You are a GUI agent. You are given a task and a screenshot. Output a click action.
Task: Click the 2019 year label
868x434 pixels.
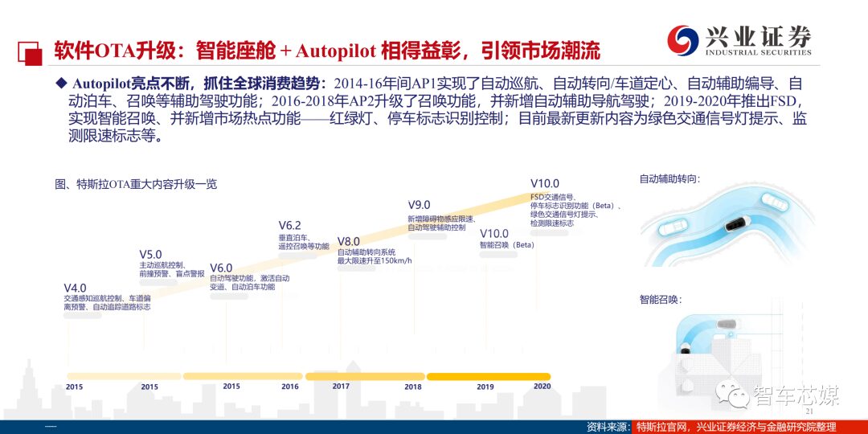pyautogui.click(x=485, y=387)
